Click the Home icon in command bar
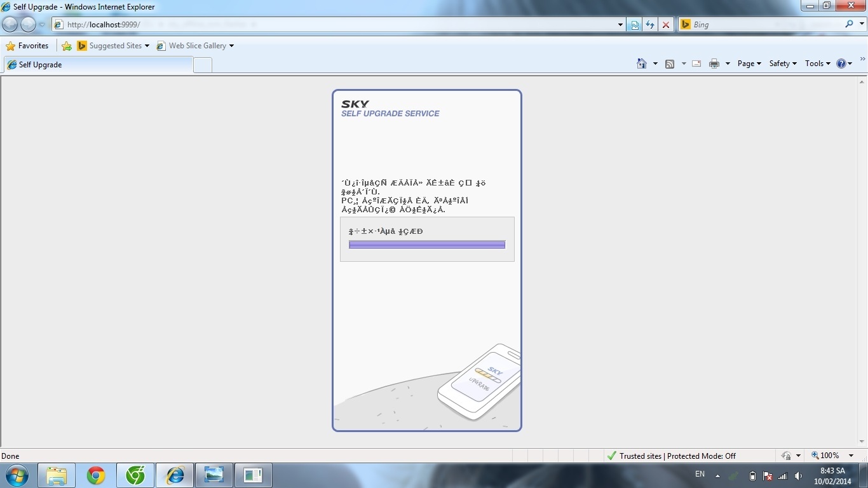 (642, 64)
